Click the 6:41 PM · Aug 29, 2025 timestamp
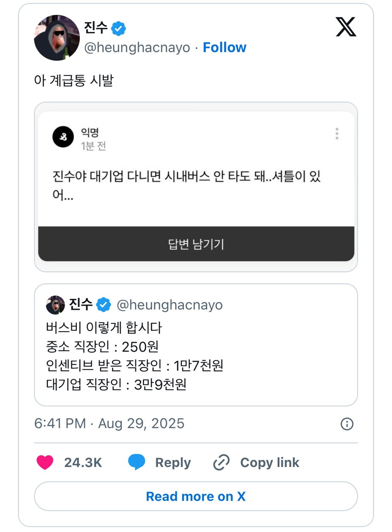392x532 pixels. point(109,423)
